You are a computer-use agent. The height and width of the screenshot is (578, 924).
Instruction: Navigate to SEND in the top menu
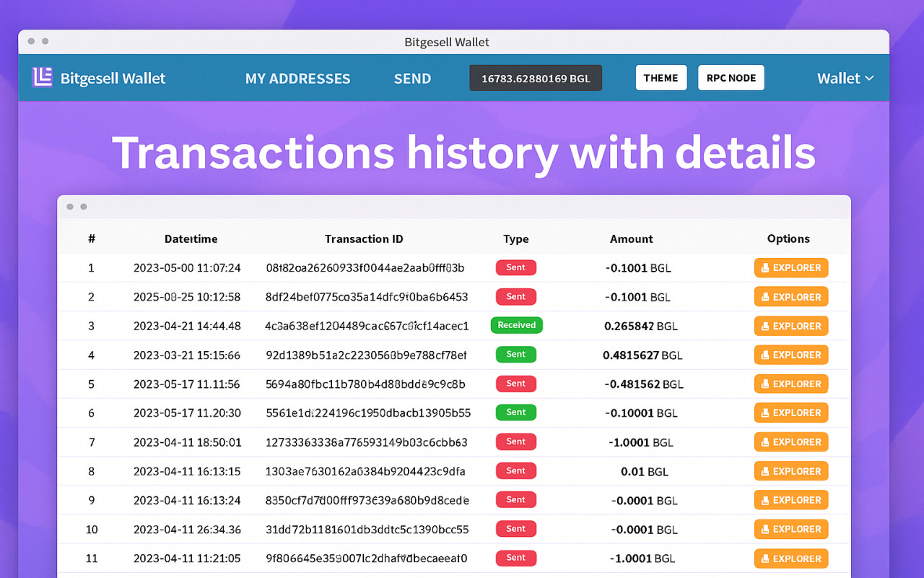tap(412, 78)
